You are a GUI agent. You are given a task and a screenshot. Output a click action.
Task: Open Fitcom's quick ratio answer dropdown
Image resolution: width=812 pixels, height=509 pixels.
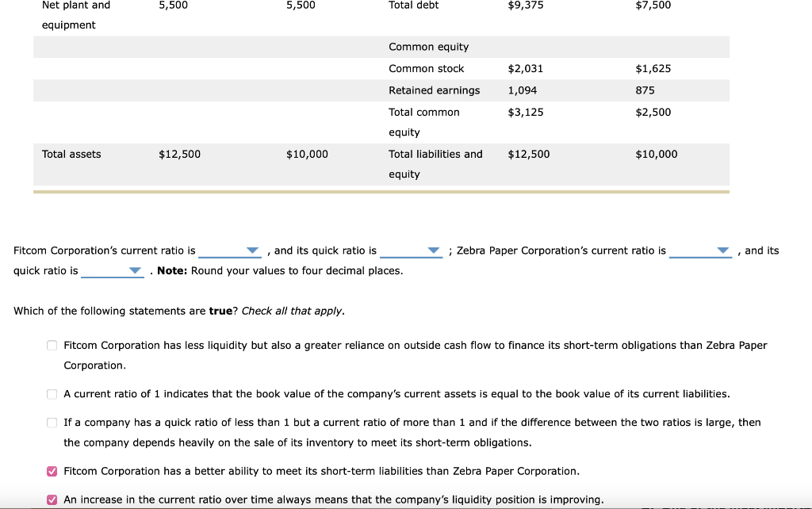tap(412, 251)
